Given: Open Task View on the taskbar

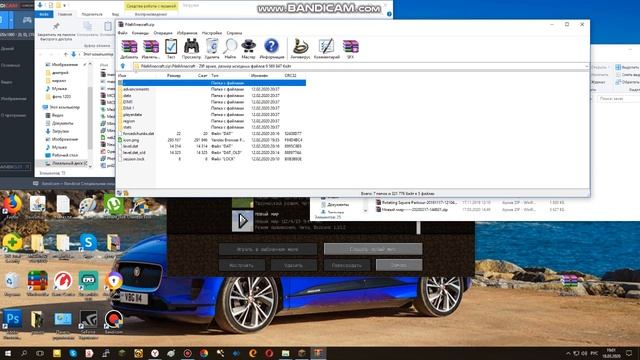Looking at the screenshot, I should click(x=40, y=353).
